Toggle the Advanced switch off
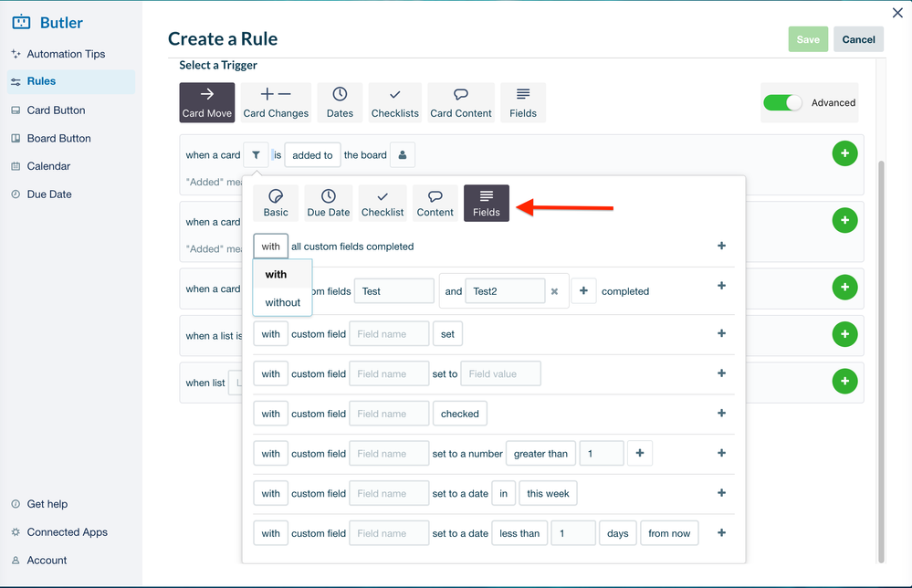 782,102
